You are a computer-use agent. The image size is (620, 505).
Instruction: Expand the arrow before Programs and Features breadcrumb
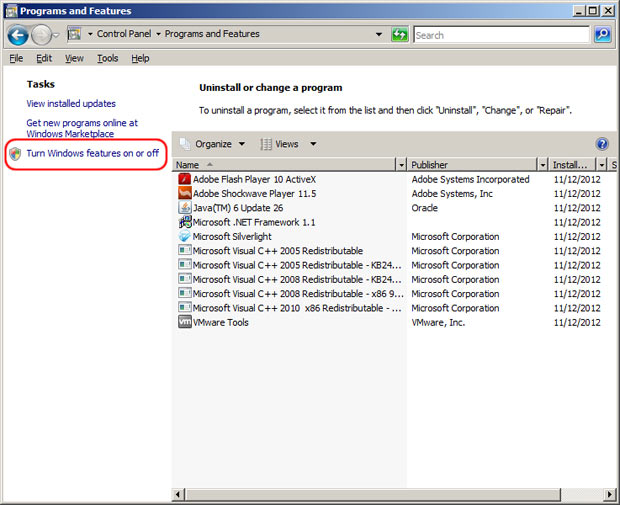pyautogui.click(x=158, y=34)
